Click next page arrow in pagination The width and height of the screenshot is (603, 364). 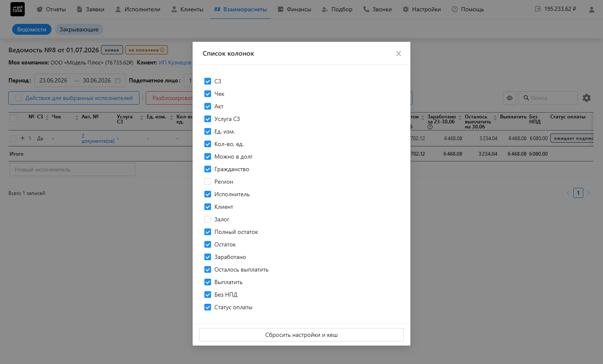(588, 193)
